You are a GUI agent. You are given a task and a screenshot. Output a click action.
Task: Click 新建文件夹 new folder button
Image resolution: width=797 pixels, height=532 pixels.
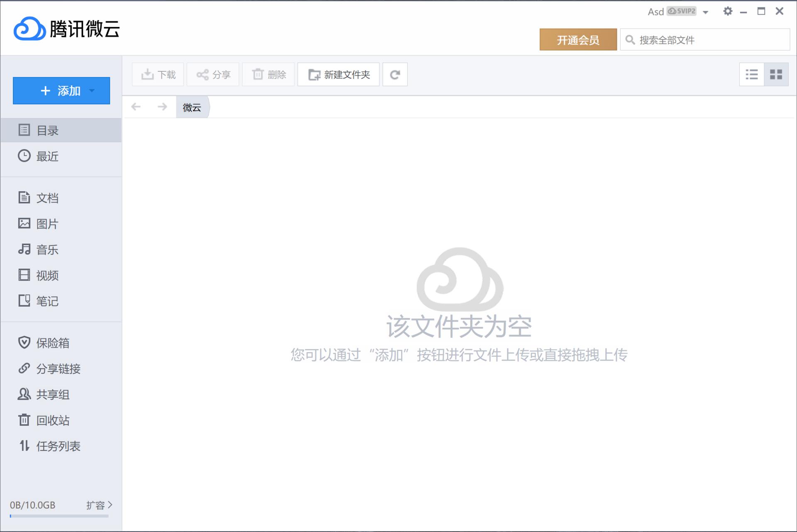click(338, 75)
